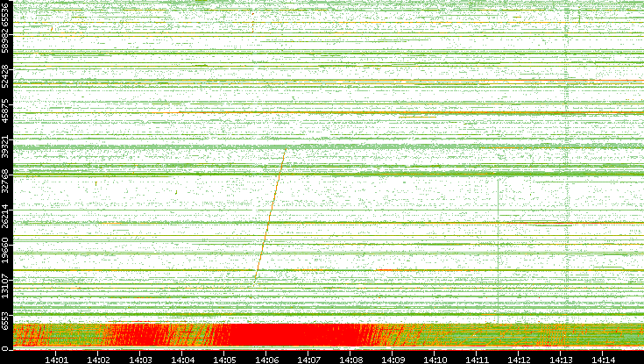Image resolution: width=644 pixels, height=364 pixels.
Task: Select the 19660 vertical axis label
Action: 6,251
